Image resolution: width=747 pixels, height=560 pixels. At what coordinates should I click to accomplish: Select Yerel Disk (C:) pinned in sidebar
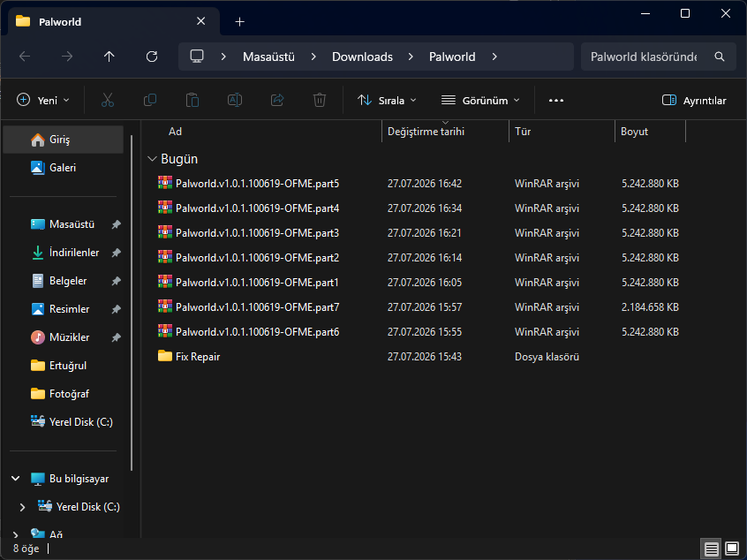pyautogui.click(x=63, y=422)
